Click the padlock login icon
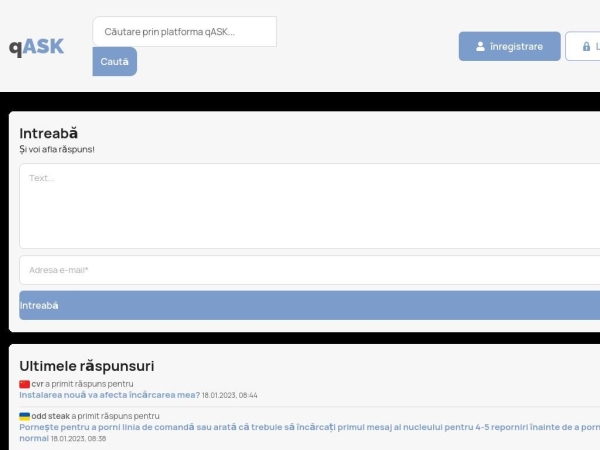 click(586, 46)
